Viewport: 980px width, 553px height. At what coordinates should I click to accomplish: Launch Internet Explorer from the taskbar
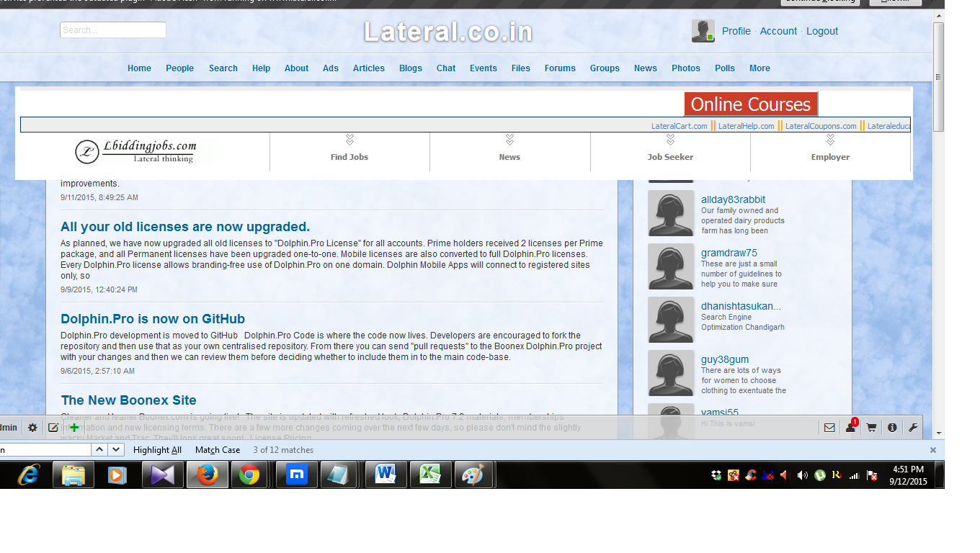(29, 475)
